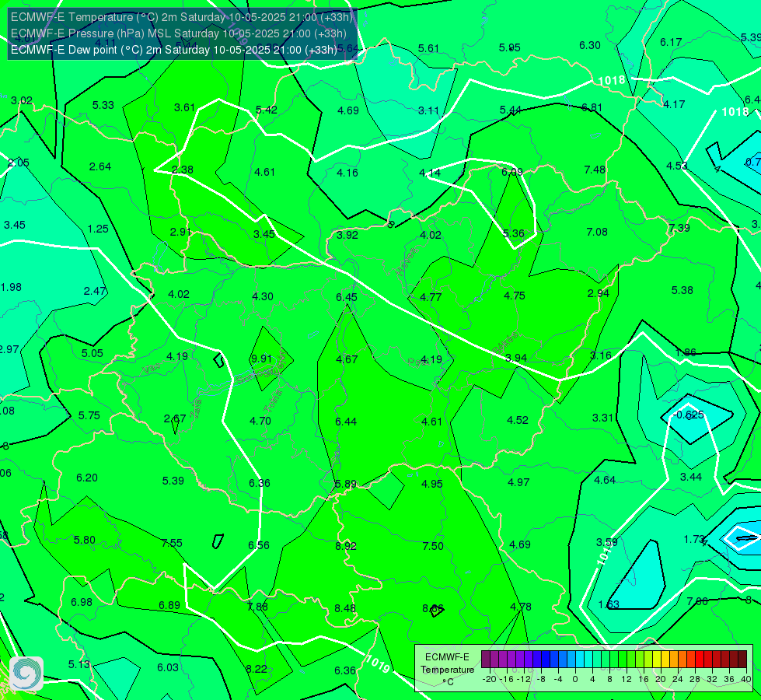Select the ECMWF-E Pressure MSL layer label
This screenshot has height=700, width=761.
(x=179, y=33)
